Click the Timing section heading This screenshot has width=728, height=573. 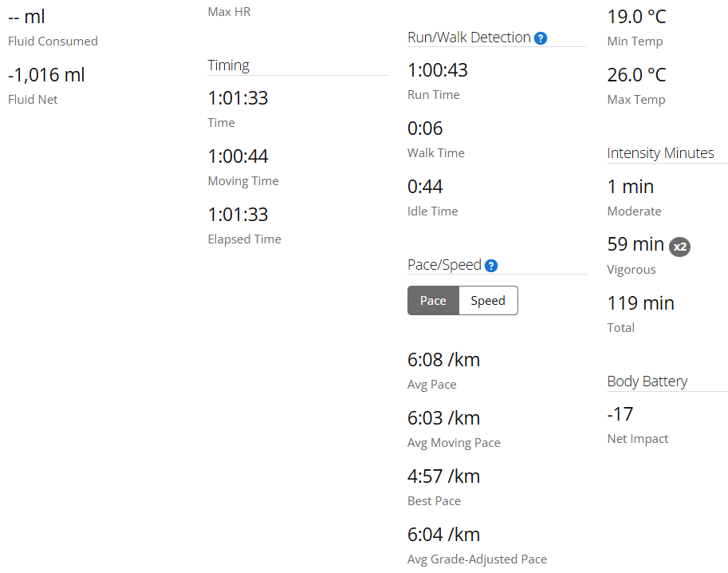coord(229,65)
